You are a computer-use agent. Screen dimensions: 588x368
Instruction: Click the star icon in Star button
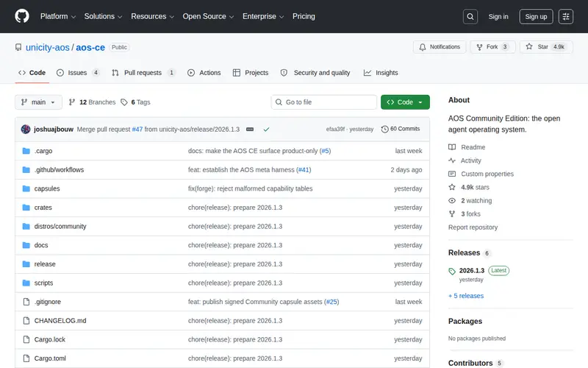[528, 46]
